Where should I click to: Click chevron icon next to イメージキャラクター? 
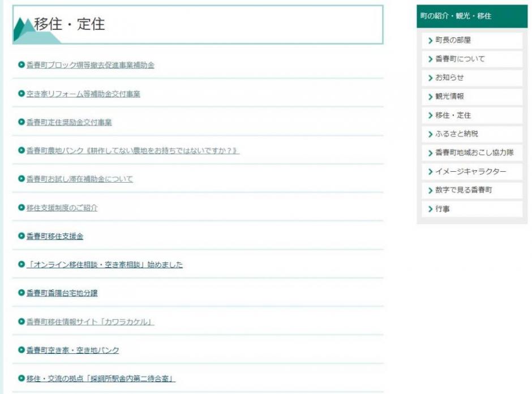click(x=430, y=172)
